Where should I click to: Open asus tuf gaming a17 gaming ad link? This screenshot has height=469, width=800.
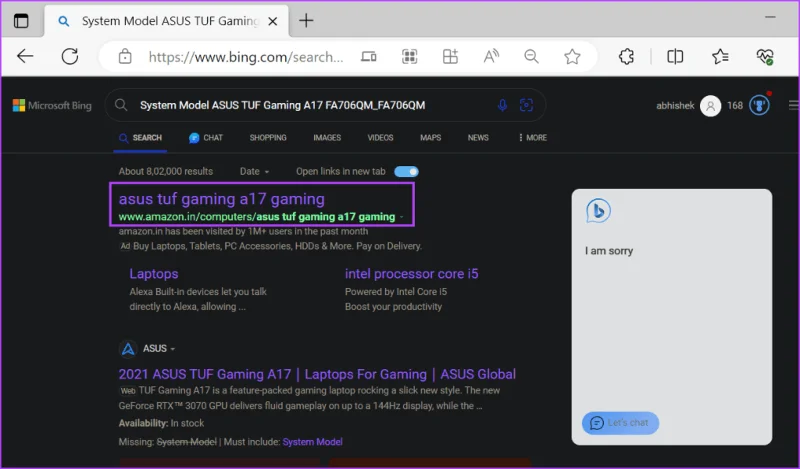tap(221, 199)
